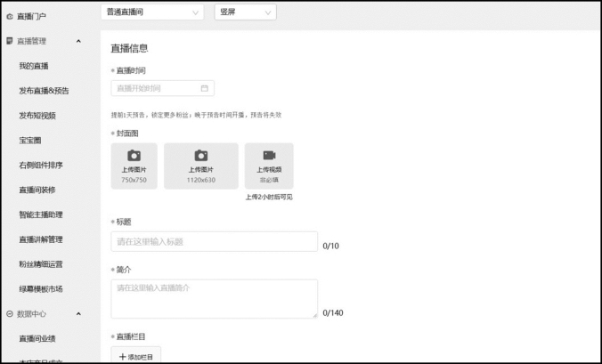Viewport: 602px width, 364px height.
Task: Click the 提前1天预告 hint text
Action: 196,115
